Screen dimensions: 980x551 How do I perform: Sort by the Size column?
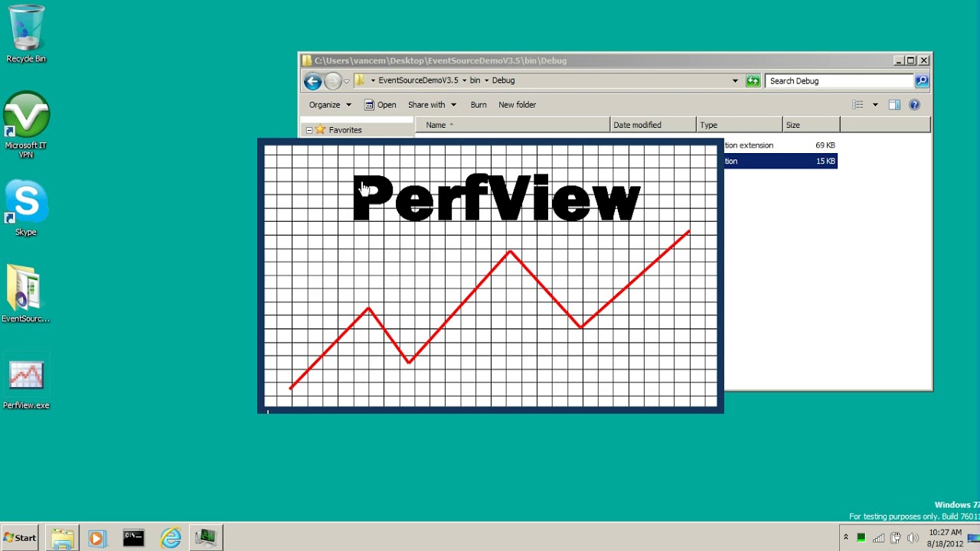point(812,125)
